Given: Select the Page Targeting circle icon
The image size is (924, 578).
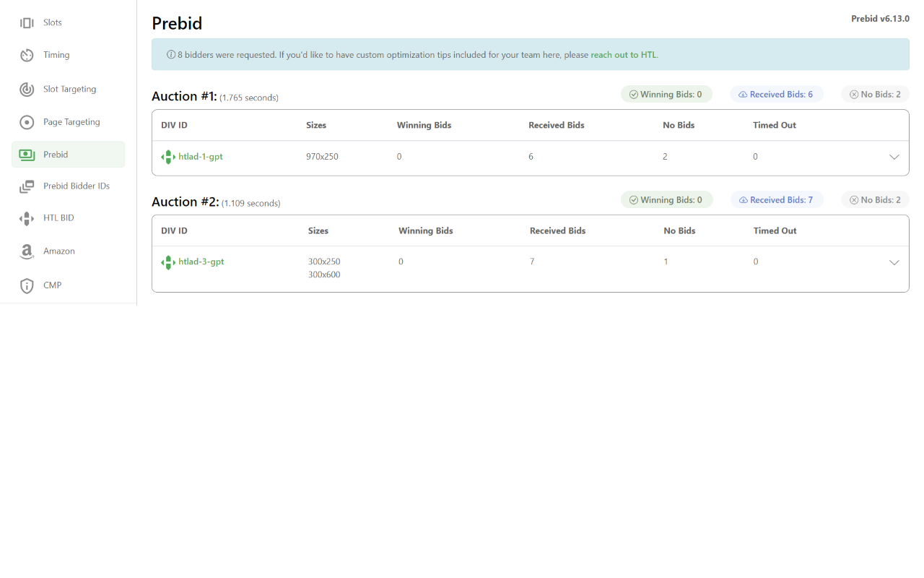Looking at the screenshot, I should click(27, 122).
